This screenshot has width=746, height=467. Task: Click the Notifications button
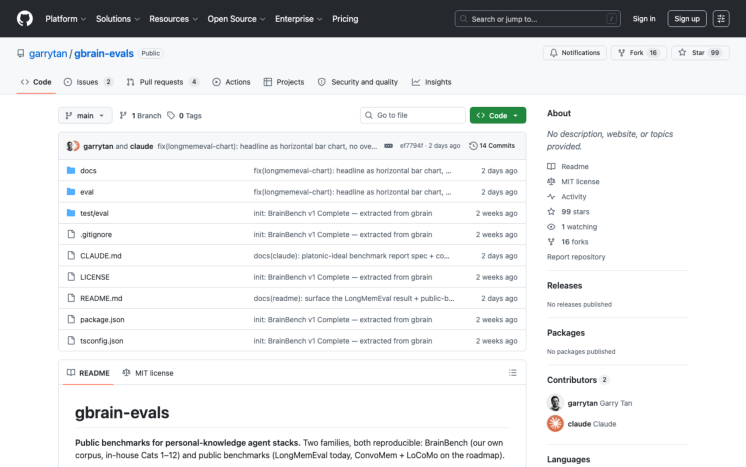click(575, 53)
